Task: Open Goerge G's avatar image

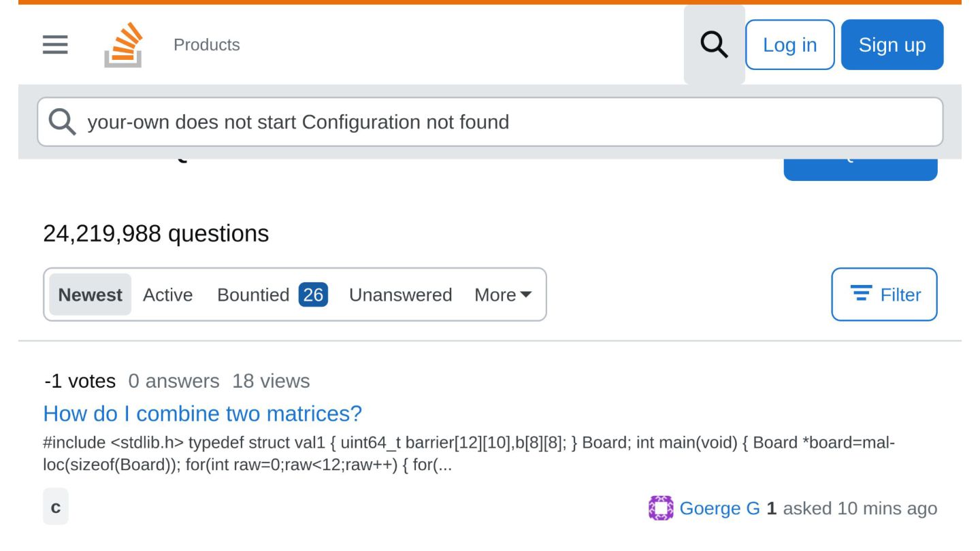Action: click(x=660, y=508)
